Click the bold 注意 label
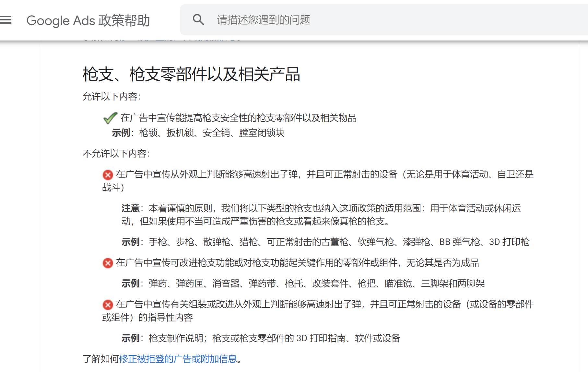Image resolution: width=588 pixels, height=372 pixels. pyautogui.click(x=130, y=208)
